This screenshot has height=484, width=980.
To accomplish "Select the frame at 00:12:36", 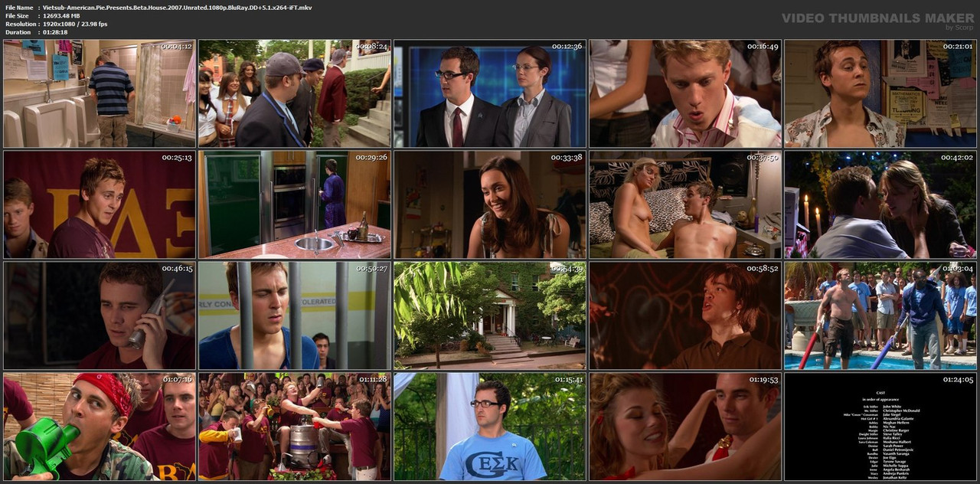I will [x=490, y=93].
